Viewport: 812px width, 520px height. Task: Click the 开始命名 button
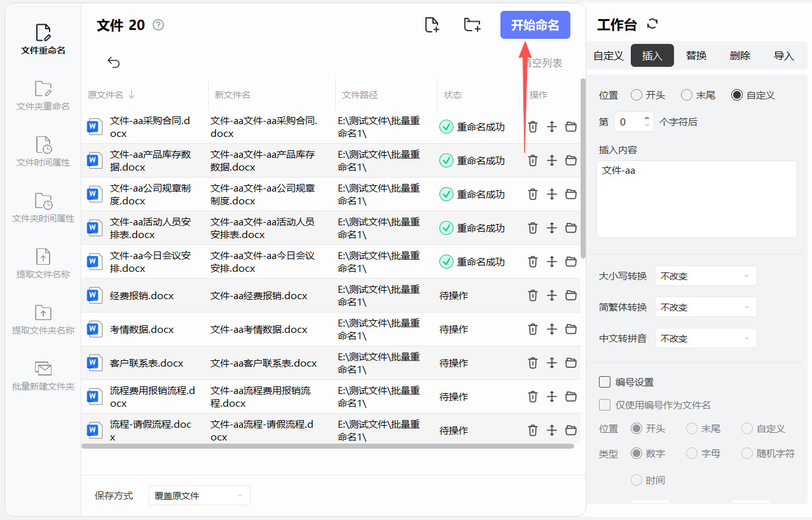tap(535, 25)
